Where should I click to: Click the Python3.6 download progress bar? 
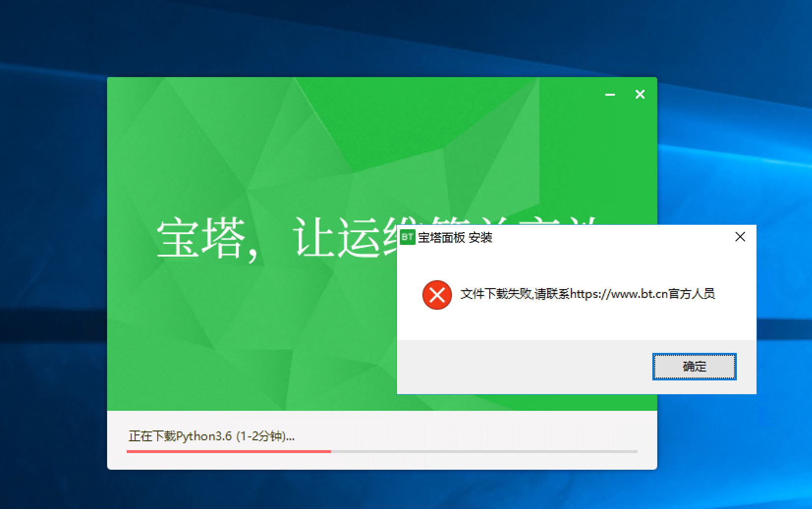[x=382, y=451]
